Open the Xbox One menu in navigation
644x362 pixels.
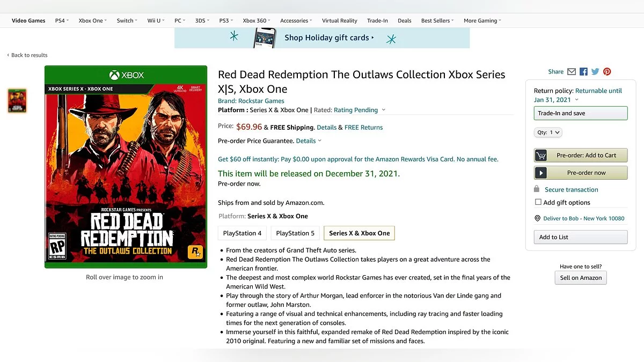pos(92,21)
